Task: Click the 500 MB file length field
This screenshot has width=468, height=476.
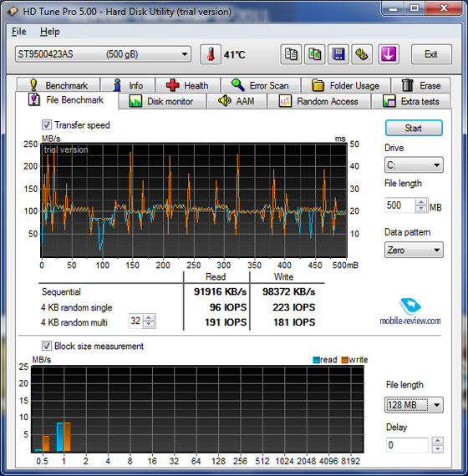Action: tap(399, 205)
